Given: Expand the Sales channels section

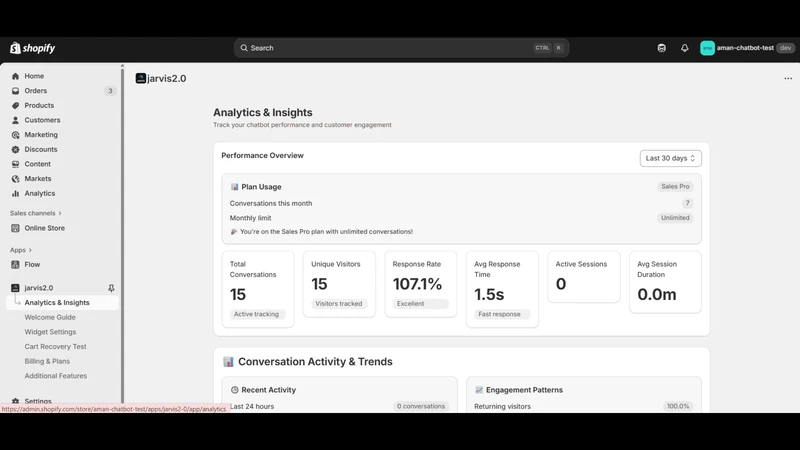Looking at the screenshot, I should coord(36,213).
